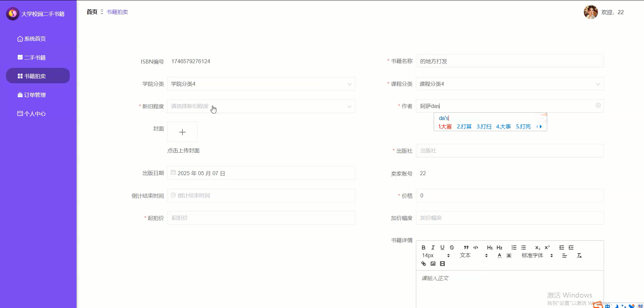Toggle bold formatting in the book details editor
This screenshot has width=644, height=308.
pos(423,247)
